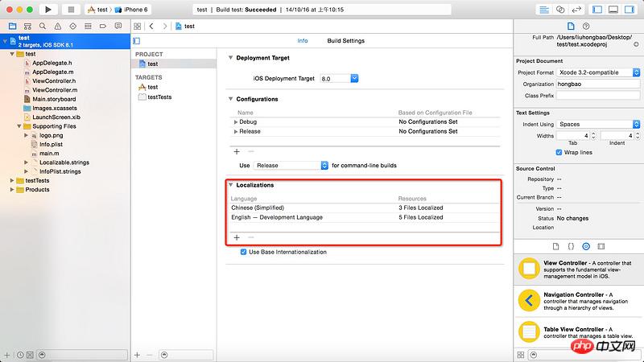Show the Object library
The image size is (644, 362).
tap(586, 246)
